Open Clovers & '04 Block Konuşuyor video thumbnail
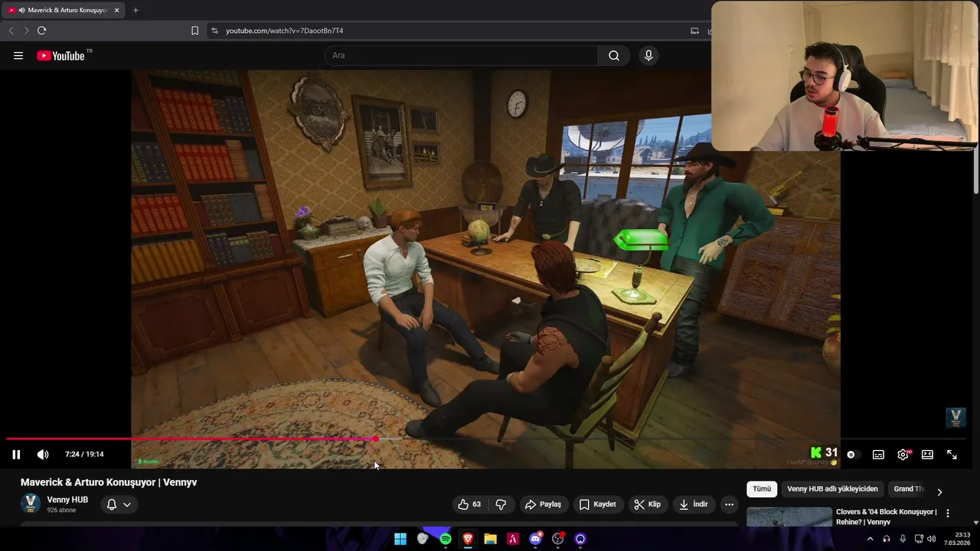980x551 pixels. (x=789, y=517)
